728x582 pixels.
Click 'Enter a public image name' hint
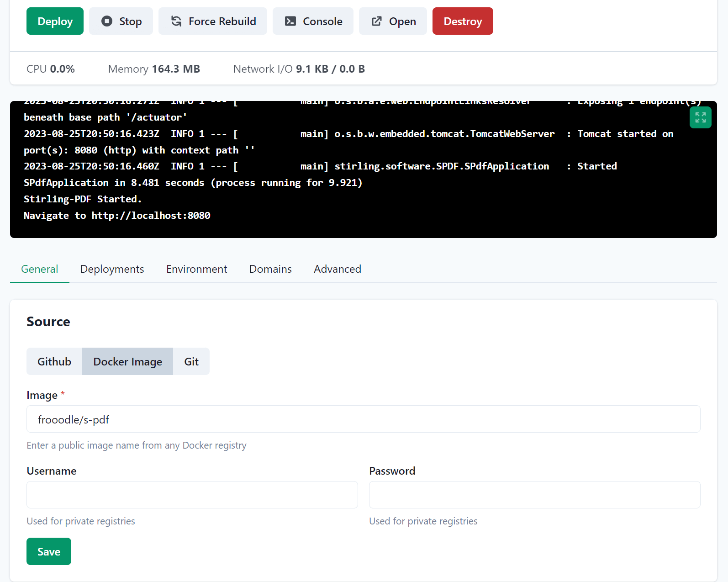137,445
